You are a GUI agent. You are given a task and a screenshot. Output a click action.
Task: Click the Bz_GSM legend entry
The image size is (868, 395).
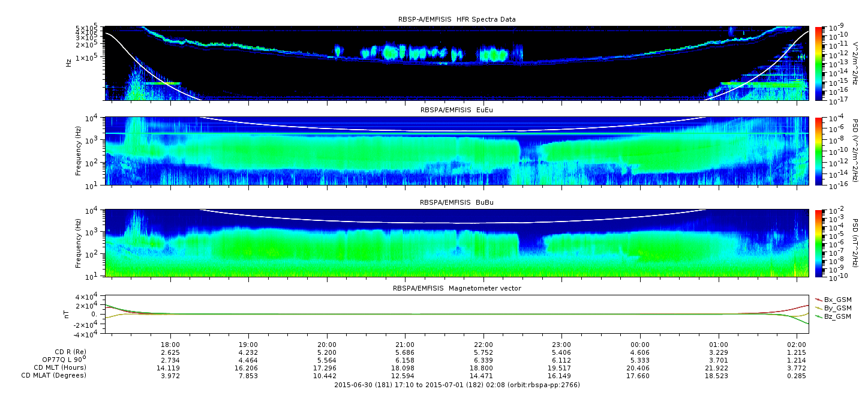(833, 316)
